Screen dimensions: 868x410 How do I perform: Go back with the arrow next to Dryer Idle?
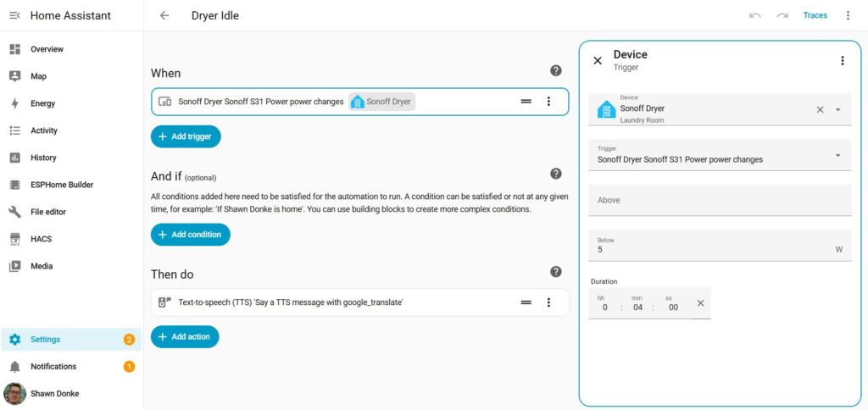pos(164,15)
